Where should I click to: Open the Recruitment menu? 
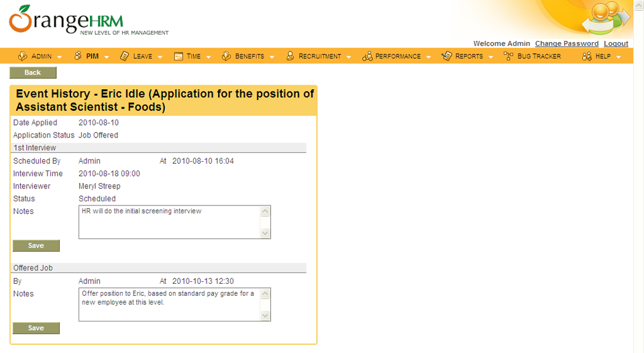coord(319,56)
